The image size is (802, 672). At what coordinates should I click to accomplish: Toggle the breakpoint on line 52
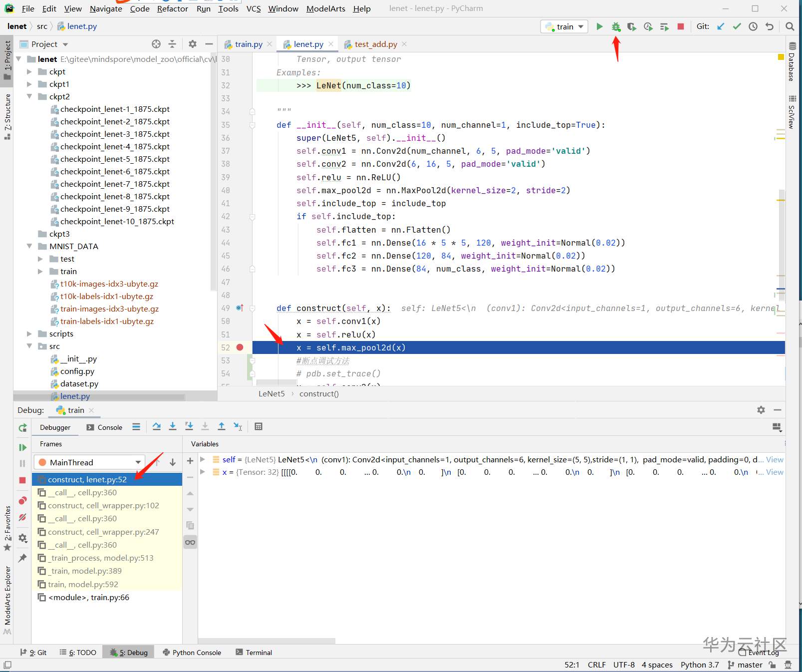(x=240, y=347)
